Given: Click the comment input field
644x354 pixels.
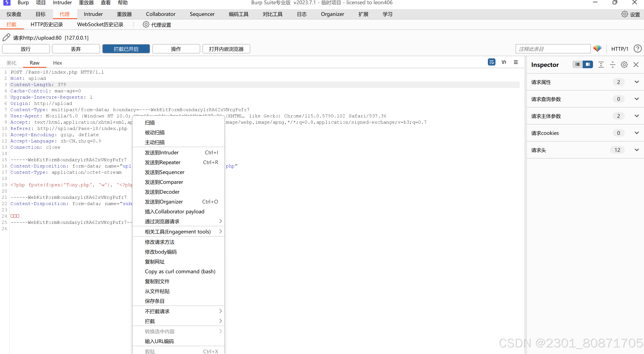Looking at the screenshot, I should (553, 49).
